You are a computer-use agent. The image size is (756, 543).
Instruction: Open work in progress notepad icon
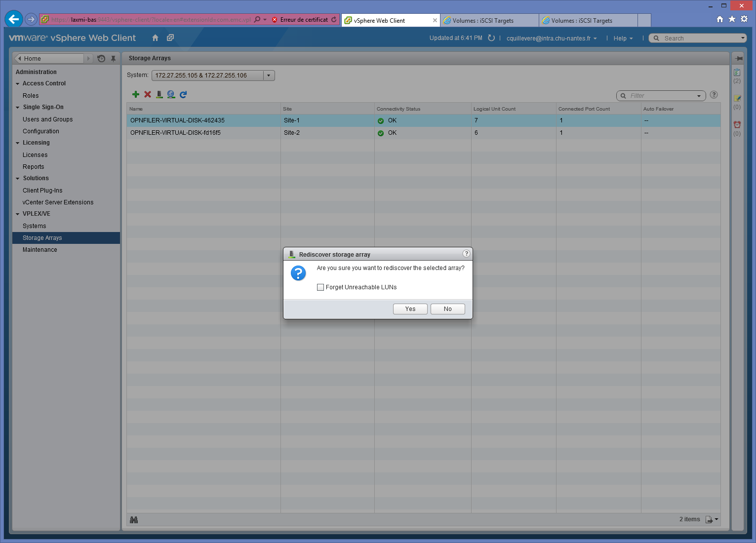pos(737,99)
